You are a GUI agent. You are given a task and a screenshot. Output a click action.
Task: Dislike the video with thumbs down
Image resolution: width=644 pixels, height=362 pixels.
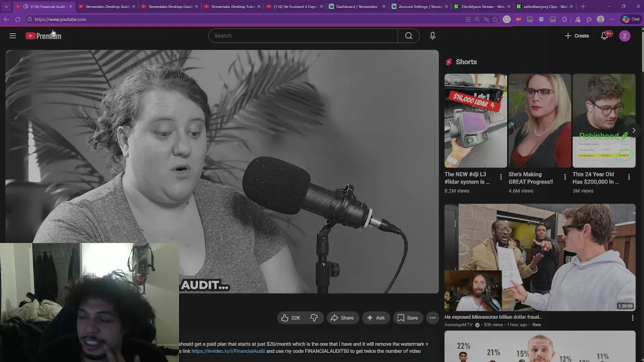click(x=314, y=318)
